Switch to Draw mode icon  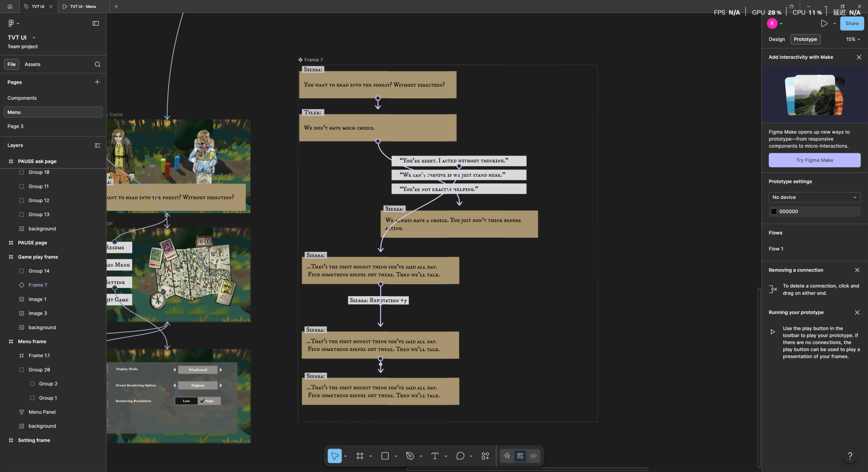tap(507, 456)
